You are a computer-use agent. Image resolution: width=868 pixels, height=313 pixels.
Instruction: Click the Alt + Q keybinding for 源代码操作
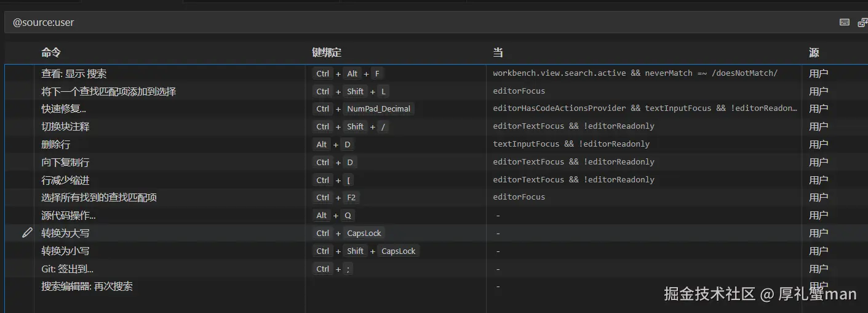334,216
